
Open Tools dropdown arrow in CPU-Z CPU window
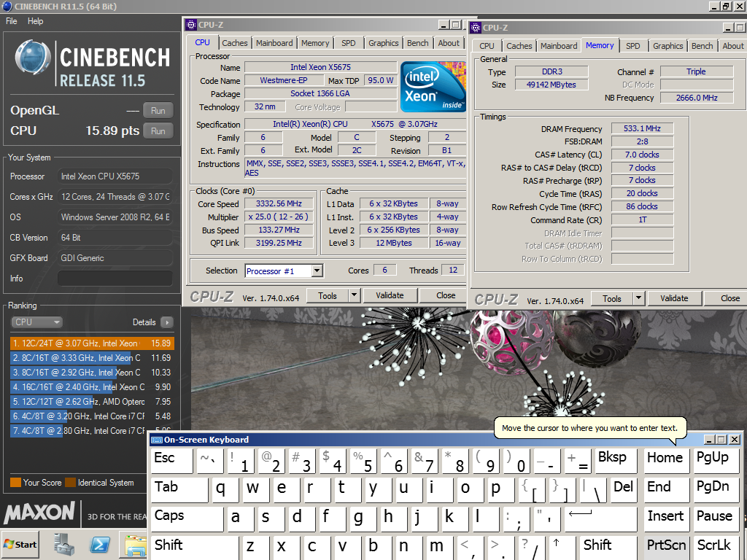point(354,295)
